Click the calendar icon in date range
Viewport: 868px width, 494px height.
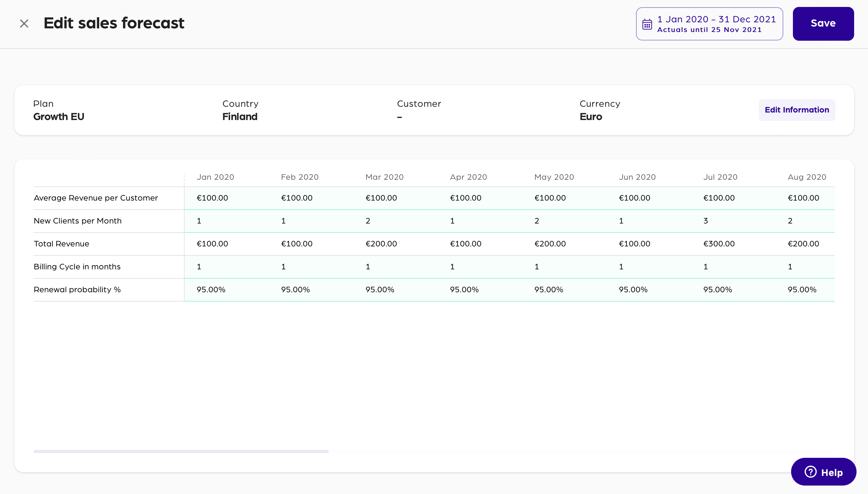tap(647, 24)
